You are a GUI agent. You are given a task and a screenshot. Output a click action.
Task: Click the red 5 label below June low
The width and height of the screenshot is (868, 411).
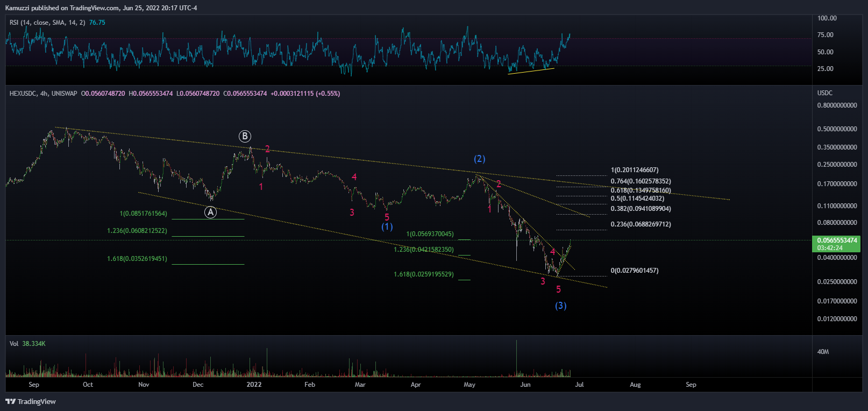point(558,289)
